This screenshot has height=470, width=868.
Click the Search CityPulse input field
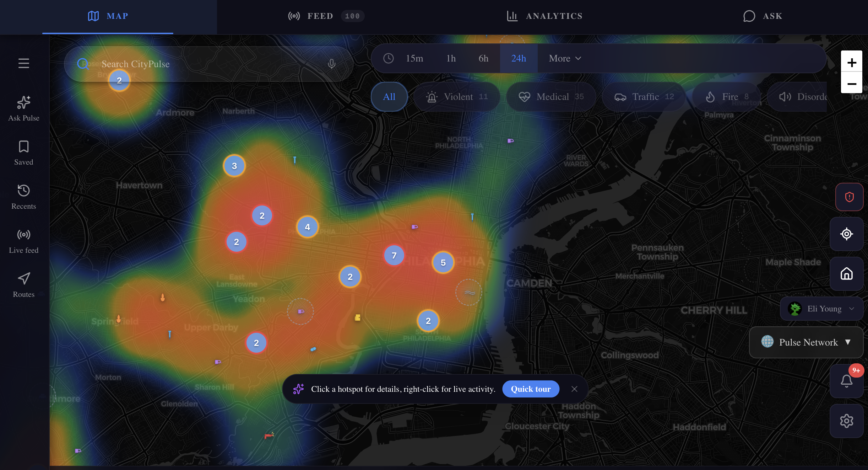(x=209, y=64)
